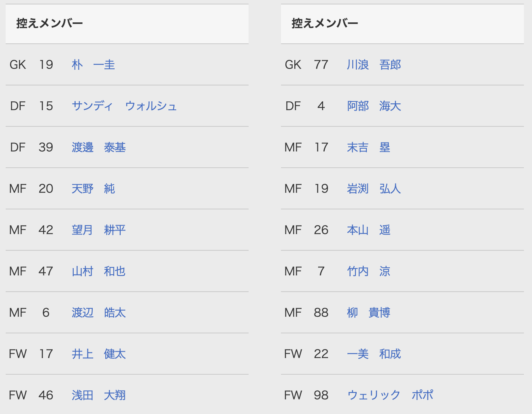The image size is (532, 414).
Task: Click left 控えメンバー header
Action: (49, 23)
